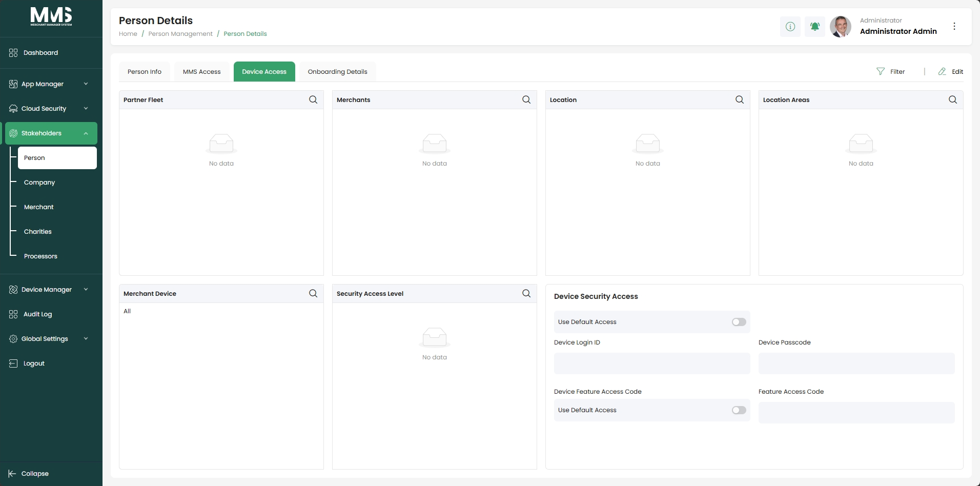The image size is (980, 486).
Task: Collapse the Stakeholders chevron
Action: 86,133
